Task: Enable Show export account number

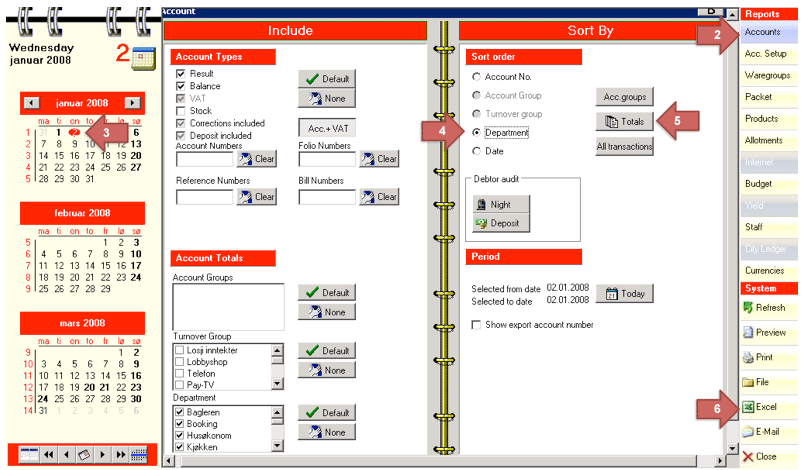Action: click(476, 324)
